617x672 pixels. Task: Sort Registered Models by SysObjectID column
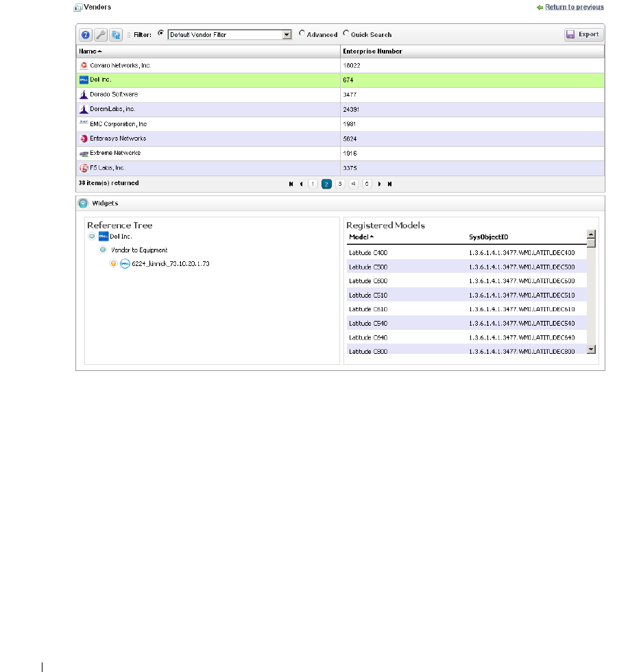488,237
